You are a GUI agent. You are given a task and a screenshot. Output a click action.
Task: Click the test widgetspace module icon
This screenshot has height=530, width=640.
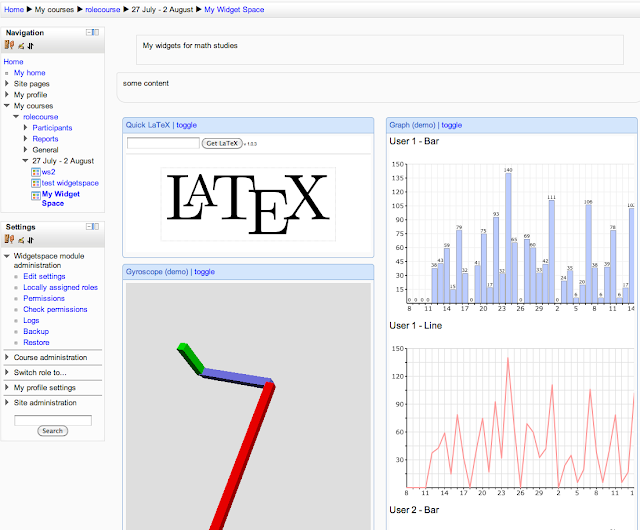36,183
